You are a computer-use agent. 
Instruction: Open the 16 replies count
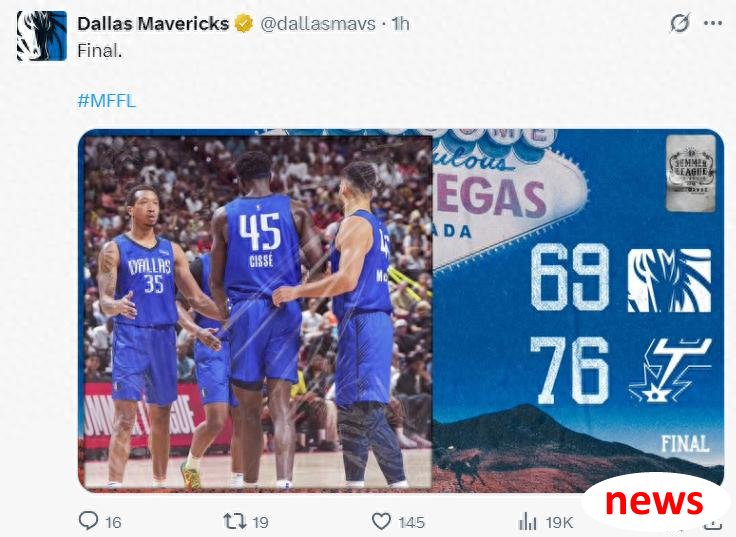113,522
